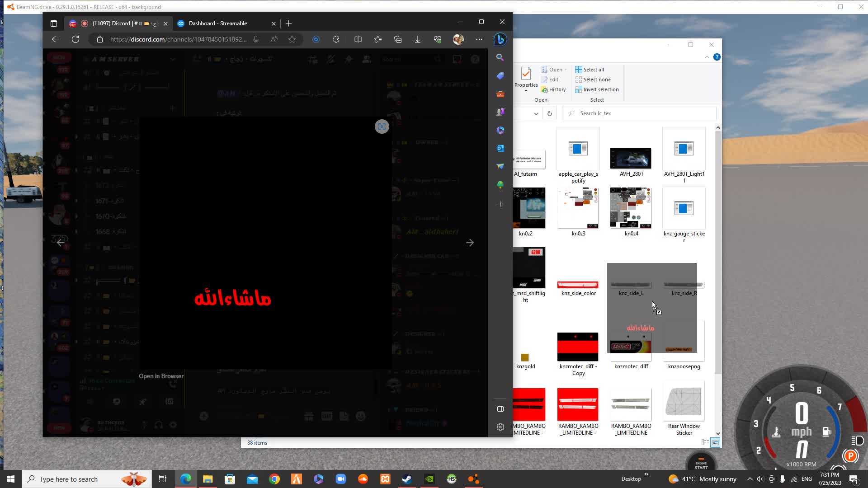This screenshot has height=488, width=868.
Task: Click Open in Browser link
Action: (x=161, y=376)
